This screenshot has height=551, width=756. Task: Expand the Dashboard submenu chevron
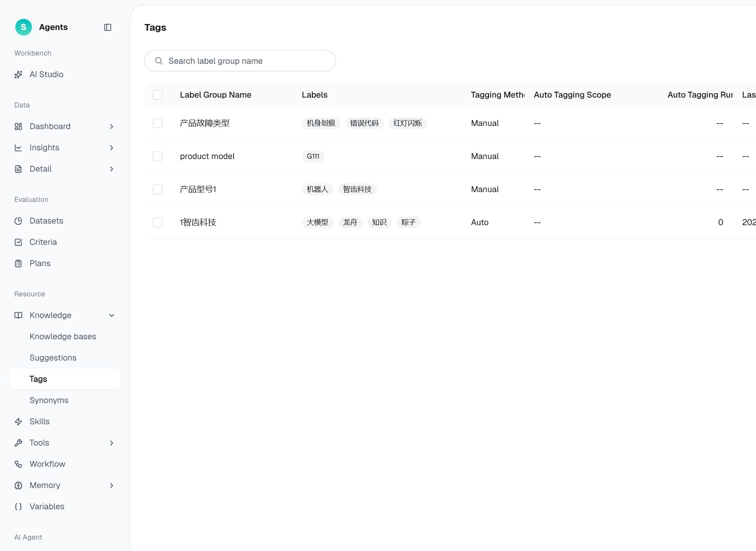111,126
